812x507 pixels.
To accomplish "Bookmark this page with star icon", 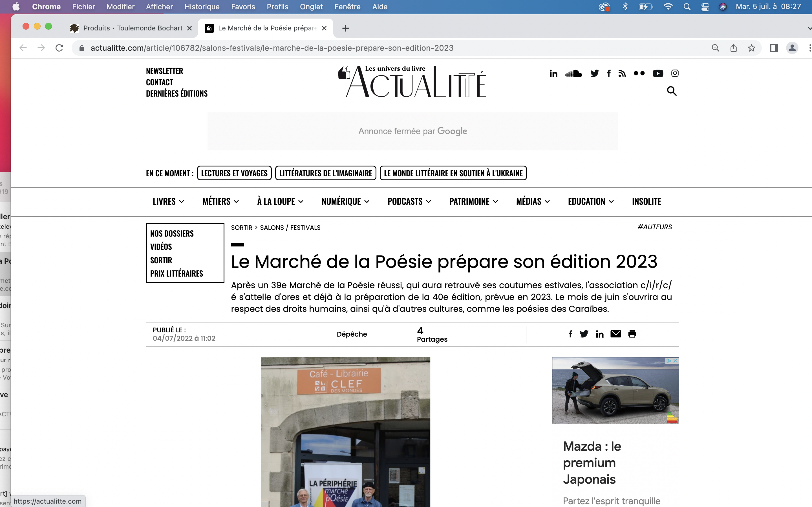I will (751, 48).
